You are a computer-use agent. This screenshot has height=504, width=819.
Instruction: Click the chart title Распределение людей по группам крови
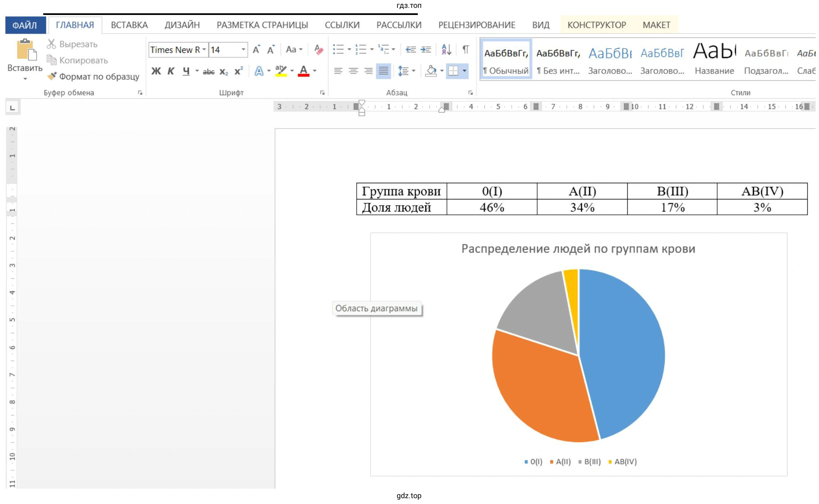click(578, 249)
